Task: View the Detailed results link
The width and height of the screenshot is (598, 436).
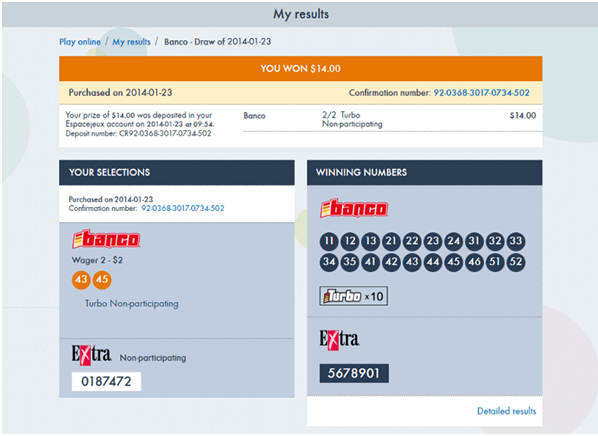Action: [506, 411]
